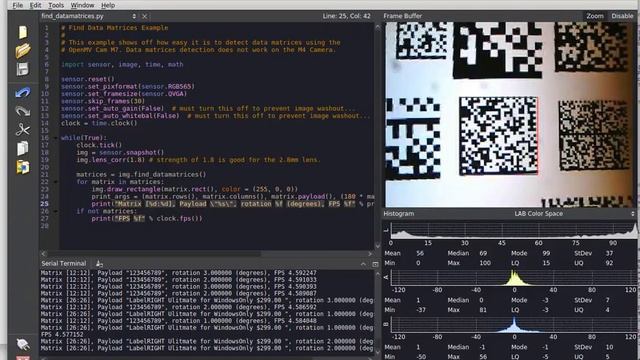Click the Disable button in Frame Buffer

point(622,16)
